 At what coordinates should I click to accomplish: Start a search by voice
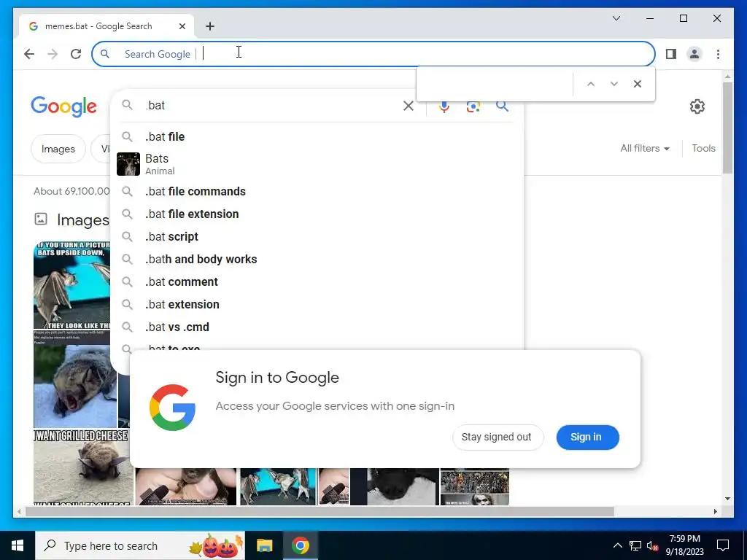[x=444, y=106]
